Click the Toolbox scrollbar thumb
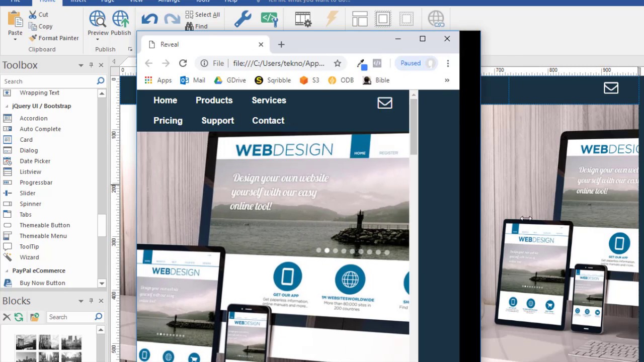 tap(102, 225)
